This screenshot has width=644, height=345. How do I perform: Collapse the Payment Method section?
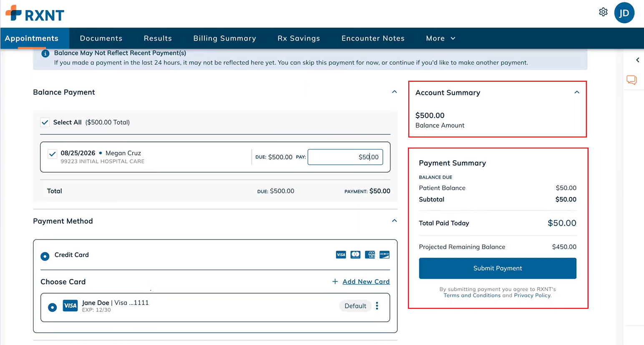(394, 221)
